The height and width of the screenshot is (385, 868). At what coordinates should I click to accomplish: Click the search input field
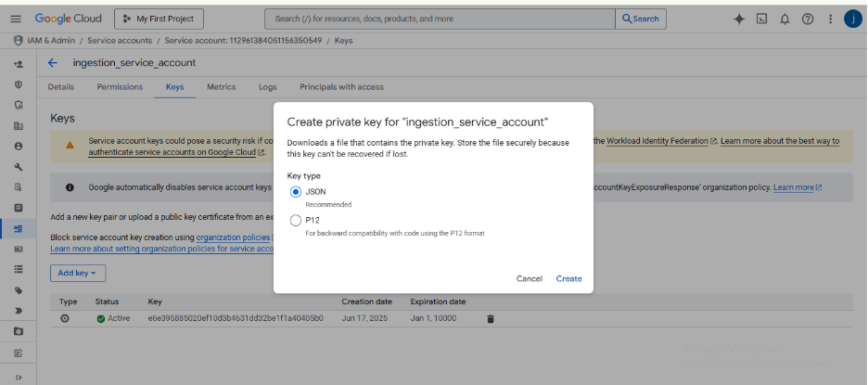tap(440, 19)
